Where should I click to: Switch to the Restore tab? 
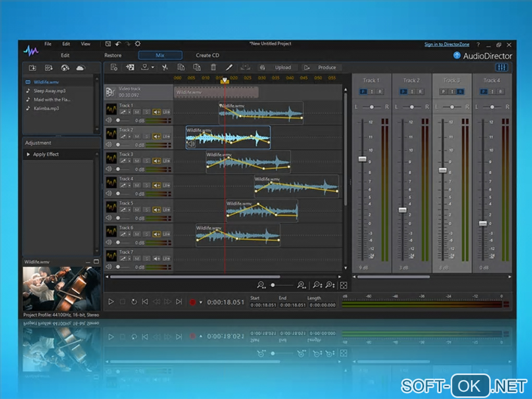point(113,55)
